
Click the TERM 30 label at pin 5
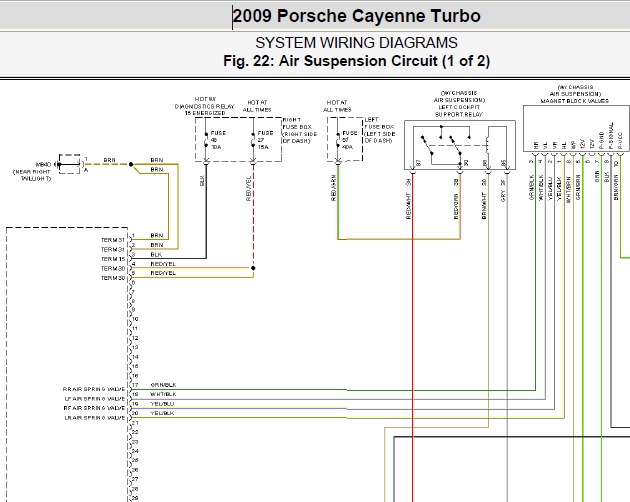tap(113, 278)
